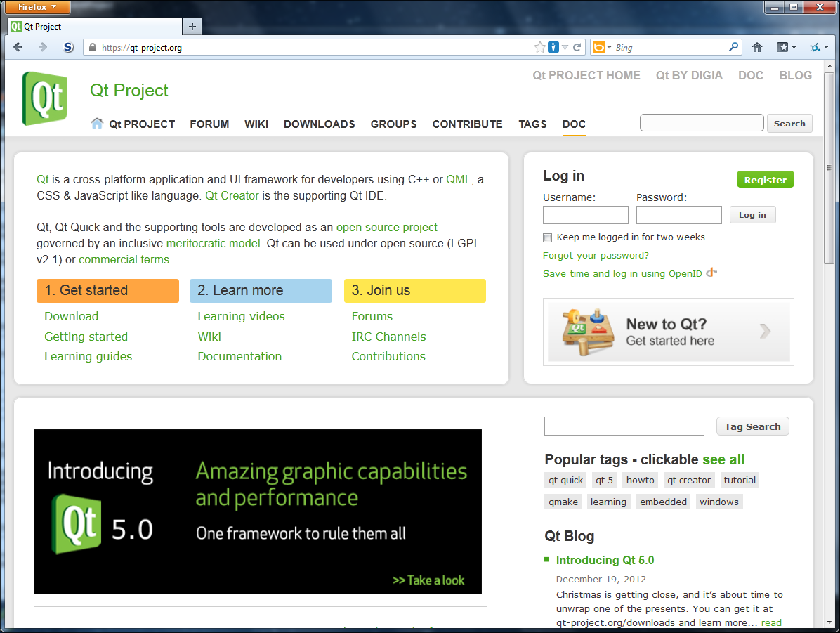This screenshot has width=840, height=633.
Task: Click the scrollbar down arrow
Action: pos(829,622)
